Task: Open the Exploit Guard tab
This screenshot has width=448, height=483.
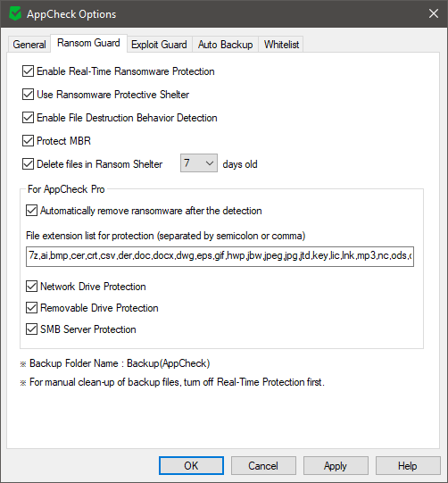Action: (159, 45)
